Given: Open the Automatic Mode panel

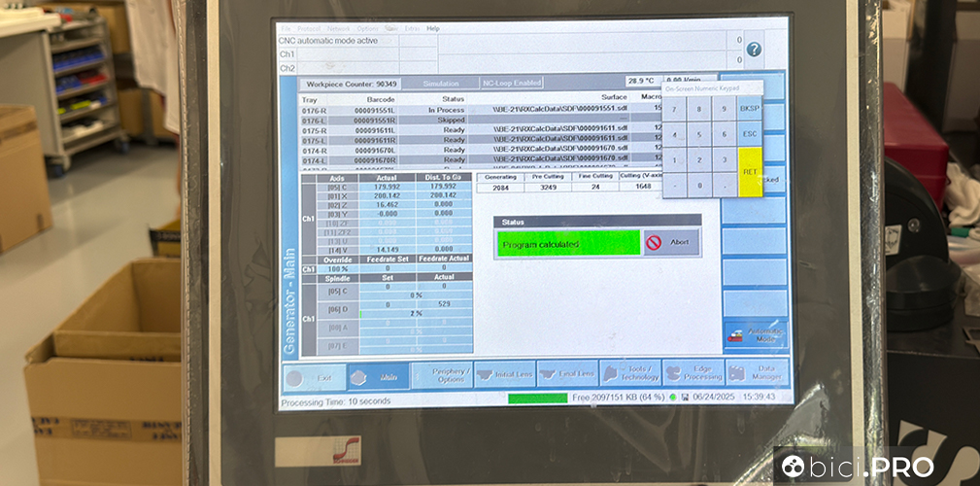Looking at the screenshot, I should click(x=755, y=334).
